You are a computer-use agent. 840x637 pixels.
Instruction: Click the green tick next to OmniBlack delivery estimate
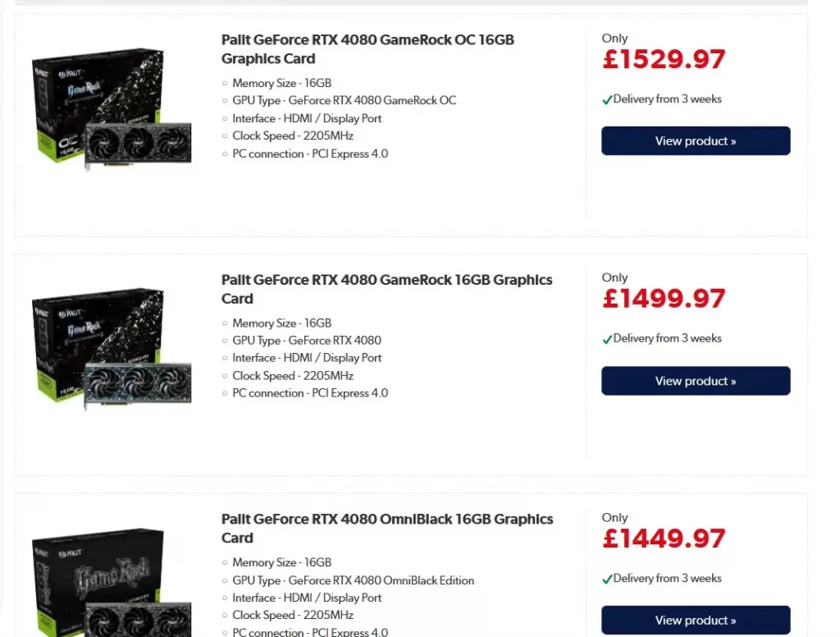coord(607,578)
